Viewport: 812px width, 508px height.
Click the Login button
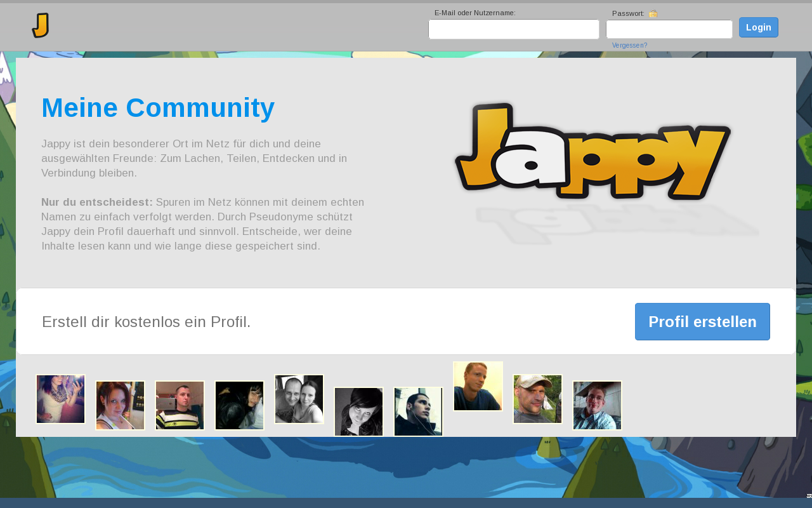point(759,27)
